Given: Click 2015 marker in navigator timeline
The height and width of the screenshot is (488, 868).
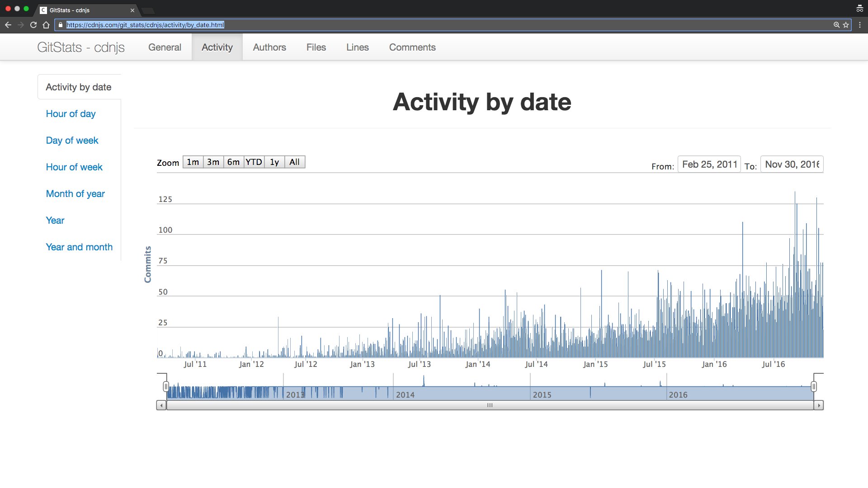Looking at the screenshot, I should 542,394.
